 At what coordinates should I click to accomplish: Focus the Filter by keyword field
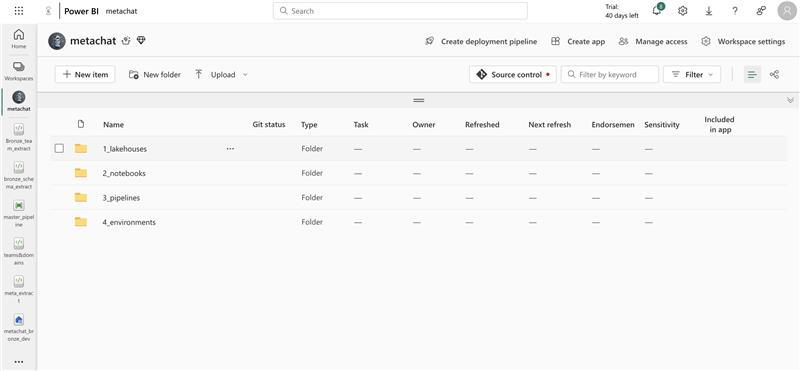click(x=610, y=75)
